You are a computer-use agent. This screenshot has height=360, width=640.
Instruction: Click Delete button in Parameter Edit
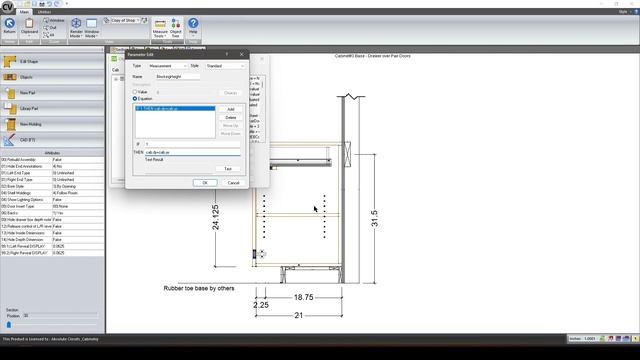[231, 118]
